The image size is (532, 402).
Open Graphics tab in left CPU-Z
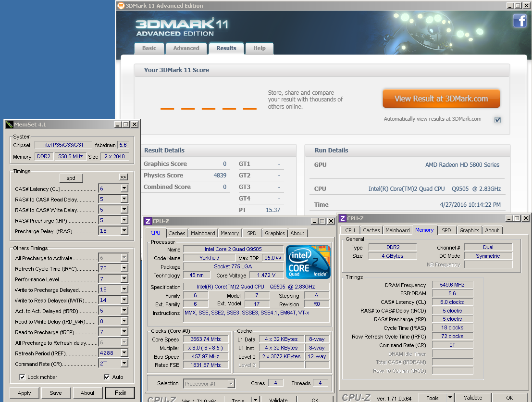(275, 233)
